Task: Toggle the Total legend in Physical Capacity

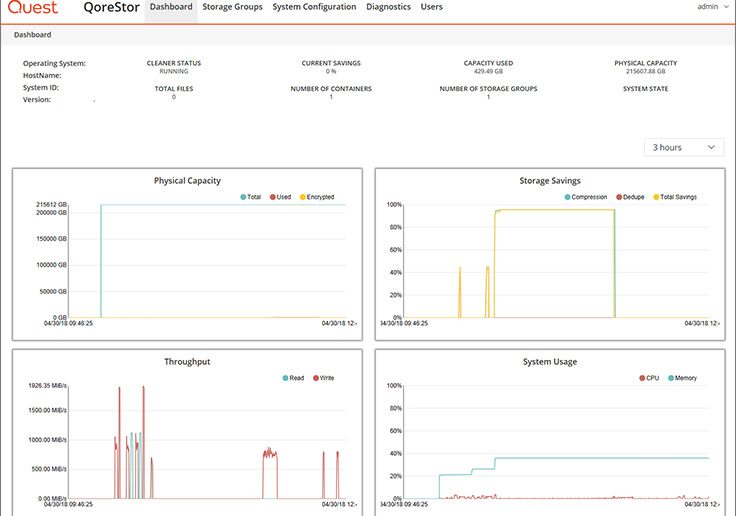Action: click(251, 197)
